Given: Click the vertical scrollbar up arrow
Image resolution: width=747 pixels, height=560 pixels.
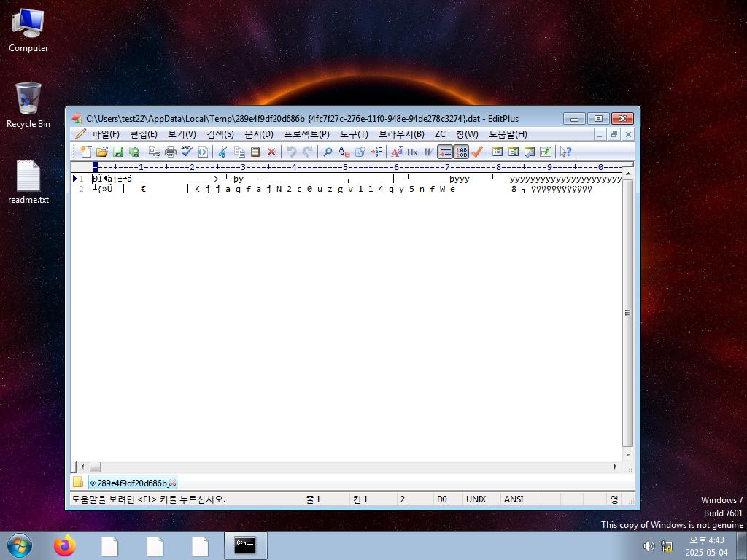Looking at the screenshot, I should point(628,174).
